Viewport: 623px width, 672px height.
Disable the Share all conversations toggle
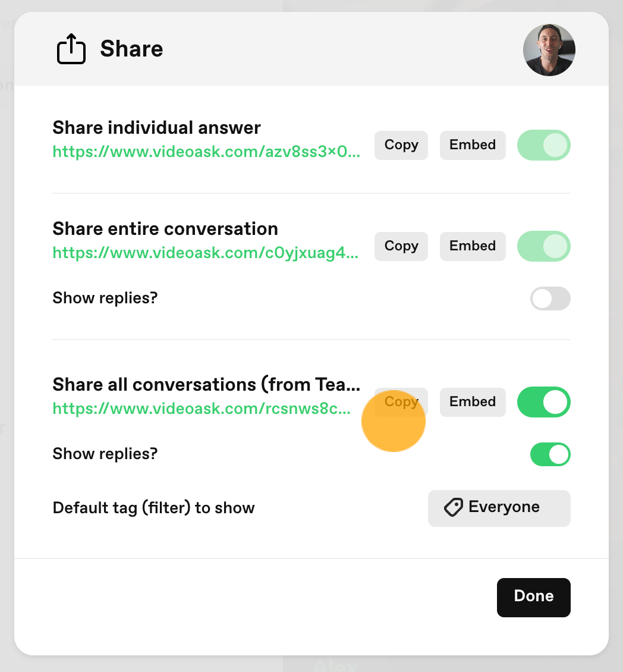coord(544,402)
